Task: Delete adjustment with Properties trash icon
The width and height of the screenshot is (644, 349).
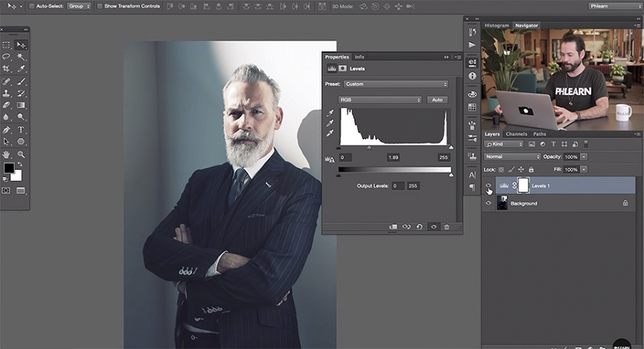Action: coord(446,227)
